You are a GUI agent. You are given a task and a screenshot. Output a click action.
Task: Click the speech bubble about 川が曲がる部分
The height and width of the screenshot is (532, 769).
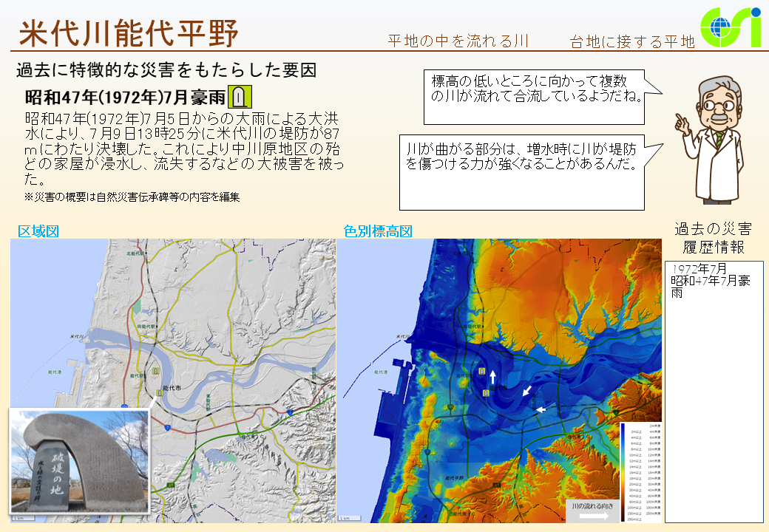pos(522,172)
